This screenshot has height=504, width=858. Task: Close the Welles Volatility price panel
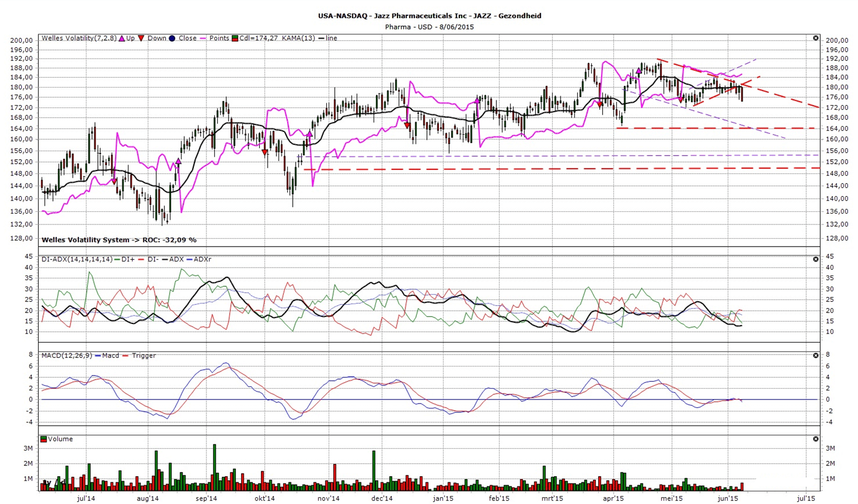[815, 38]
